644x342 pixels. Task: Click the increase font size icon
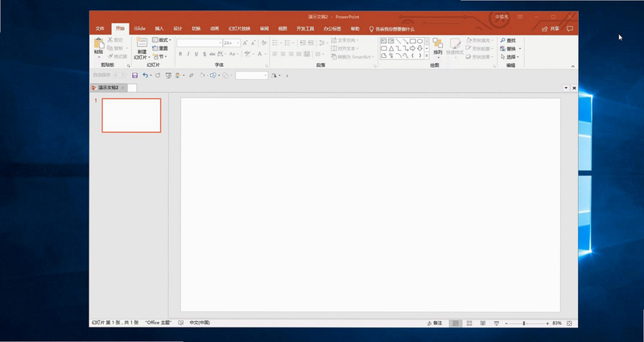[246, 43]
